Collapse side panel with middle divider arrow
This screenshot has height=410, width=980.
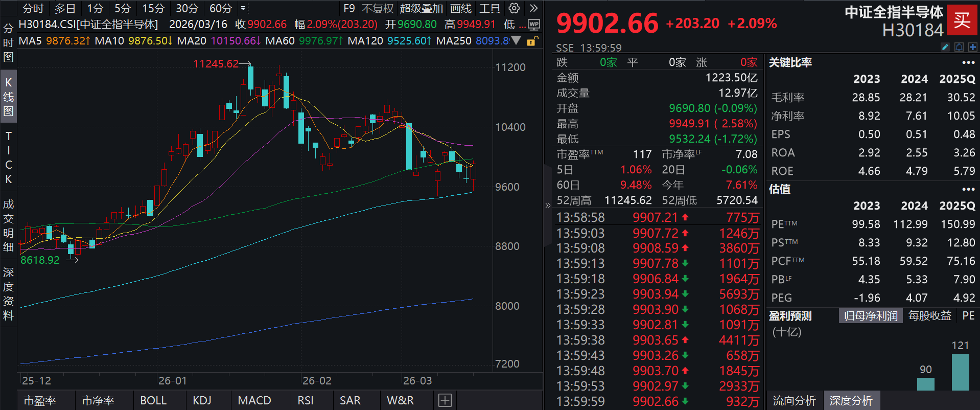pyautogui.click(x=548, y=206)
